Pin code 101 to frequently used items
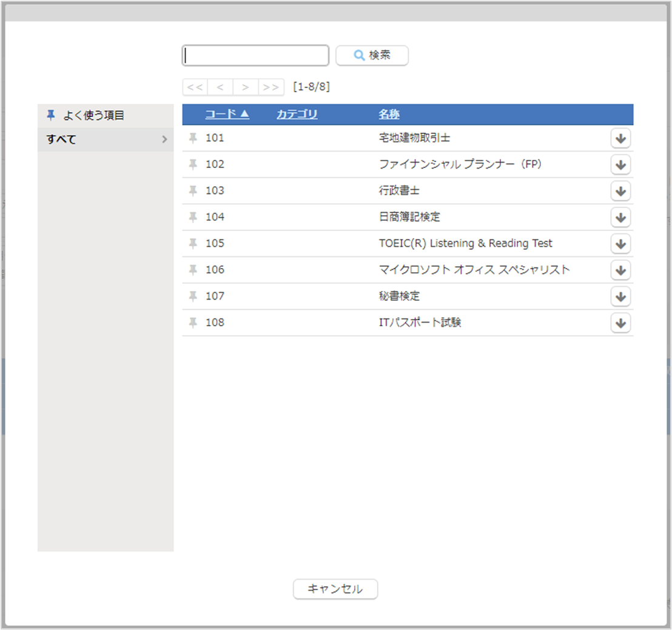Viewport: 672px width, 630px height. 193,138
